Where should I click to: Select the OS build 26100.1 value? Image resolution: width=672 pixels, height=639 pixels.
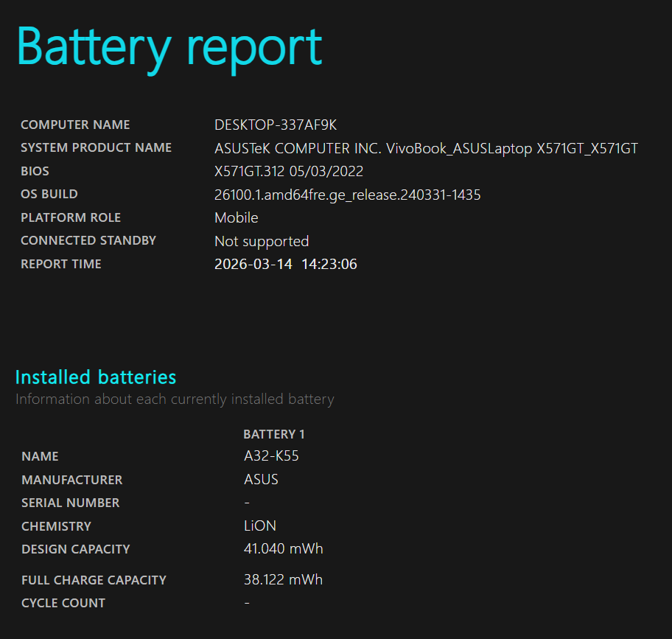point(347,195)
